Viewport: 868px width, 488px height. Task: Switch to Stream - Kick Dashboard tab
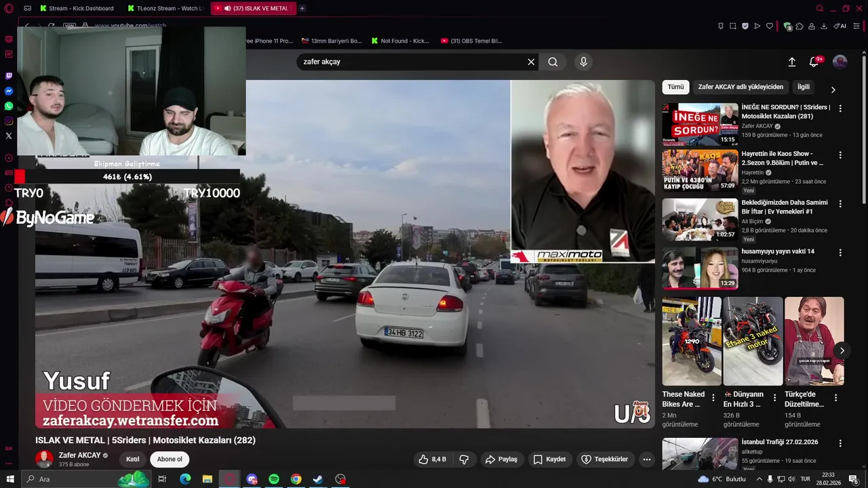[78, 8]
